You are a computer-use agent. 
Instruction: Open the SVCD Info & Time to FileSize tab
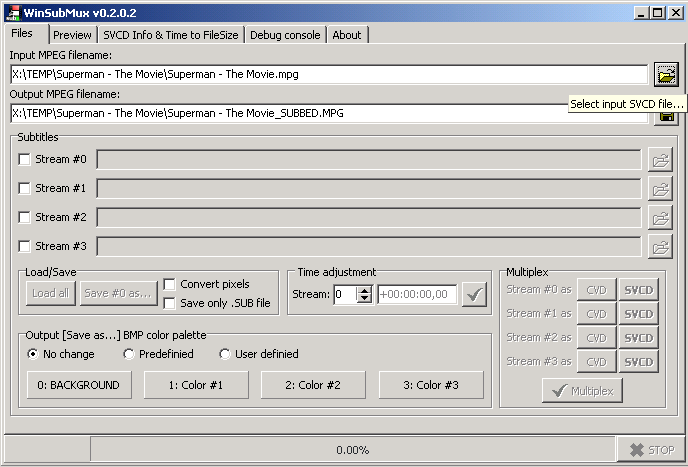[171, 35]
